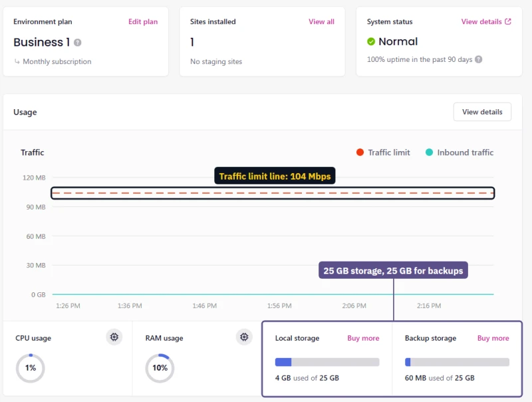Click the teal Inbound traffic legend dot
The width and height of the screenshot is (532, 402).
coord(429,152)
